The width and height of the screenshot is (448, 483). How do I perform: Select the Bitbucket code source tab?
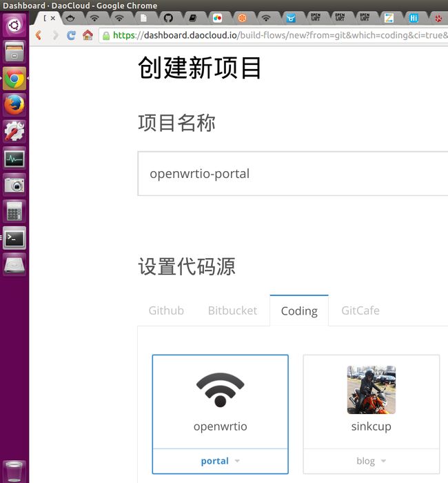232,310
